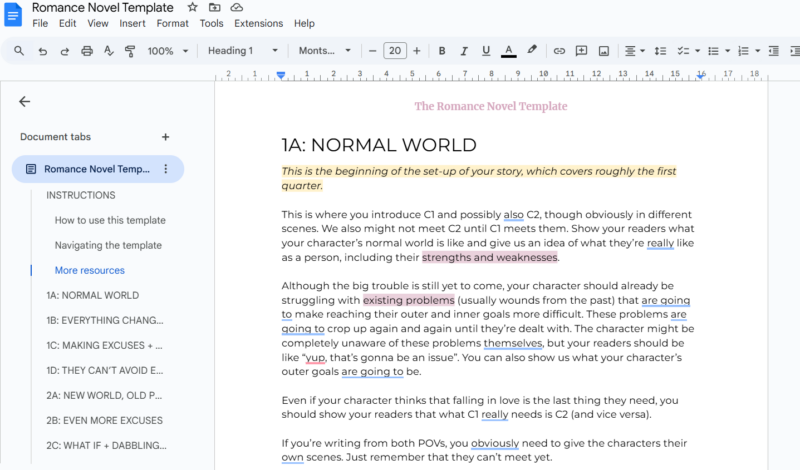Viewport: 800px width, 470px height.
Task: Star the Romance Novel Template document
Action: pos(192,8)
